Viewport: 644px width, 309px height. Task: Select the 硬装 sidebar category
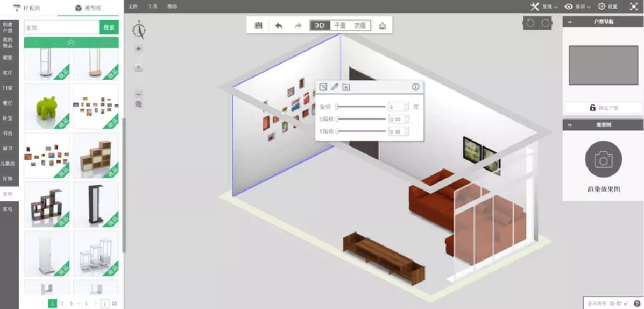[x=8, y=58]
